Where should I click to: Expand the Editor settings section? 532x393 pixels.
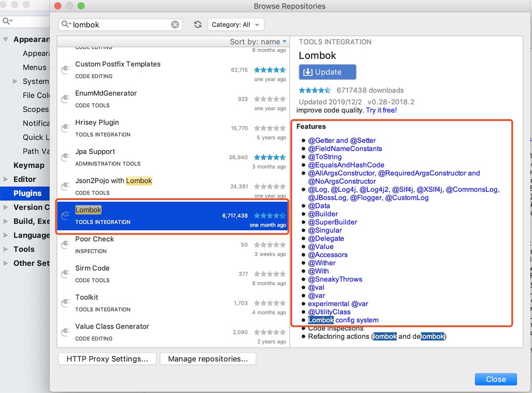tap(6, 179)
